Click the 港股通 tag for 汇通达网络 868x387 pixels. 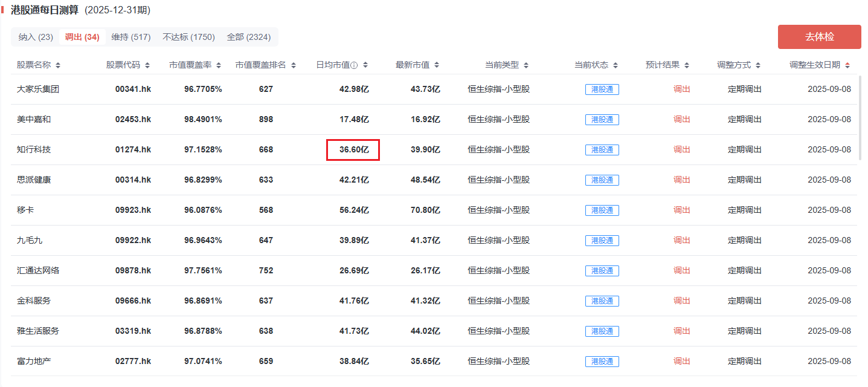click(x=602, y=271)
